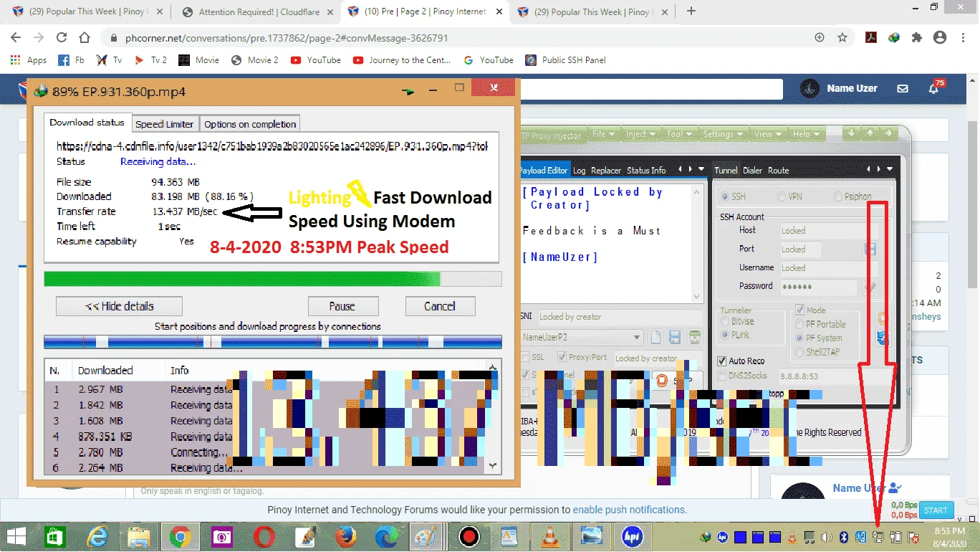
Task: Expand the Tunnel panel tab list dropdown arrow
Action: (x=890, y=169)
